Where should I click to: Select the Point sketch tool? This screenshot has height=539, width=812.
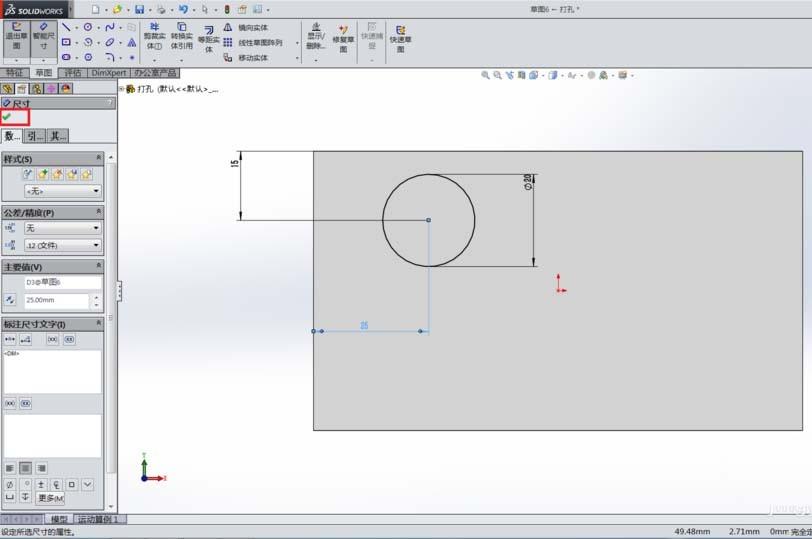click(132, 57)
